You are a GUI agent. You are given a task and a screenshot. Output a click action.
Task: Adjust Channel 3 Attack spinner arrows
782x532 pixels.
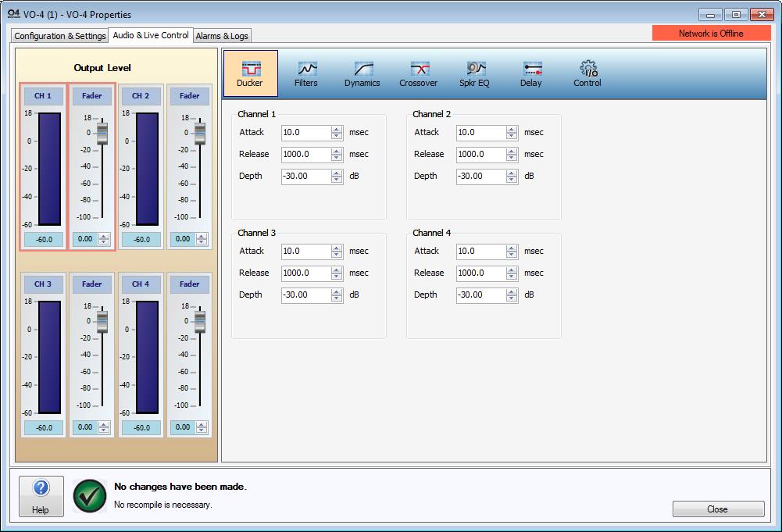[337, 252]
